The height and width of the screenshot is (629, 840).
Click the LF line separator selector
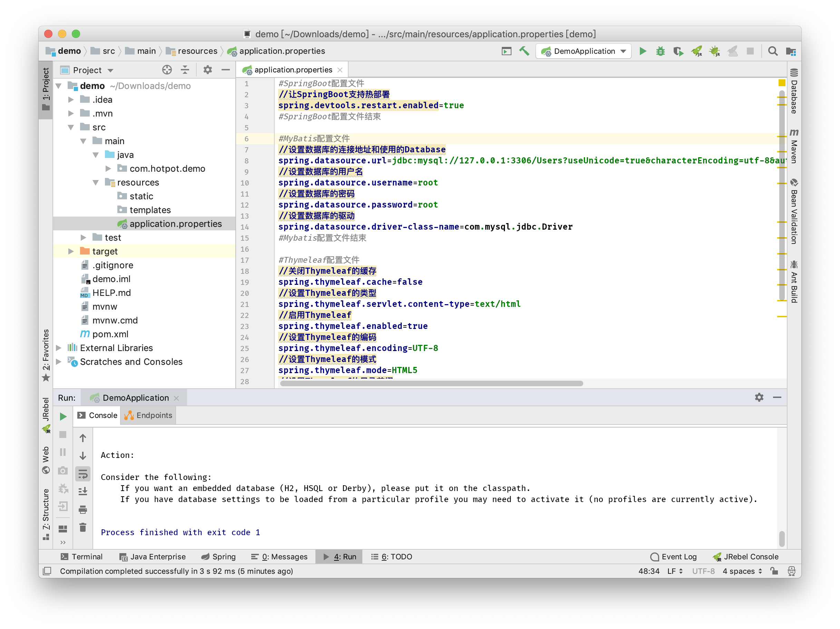click(675, 571)
